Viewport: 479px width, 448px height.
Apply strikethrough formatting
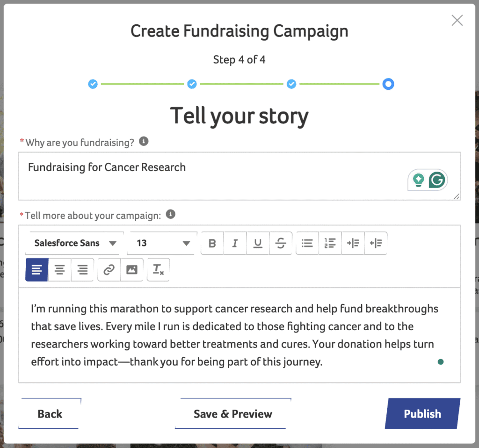pyautogui.click(x=281, y=243)
